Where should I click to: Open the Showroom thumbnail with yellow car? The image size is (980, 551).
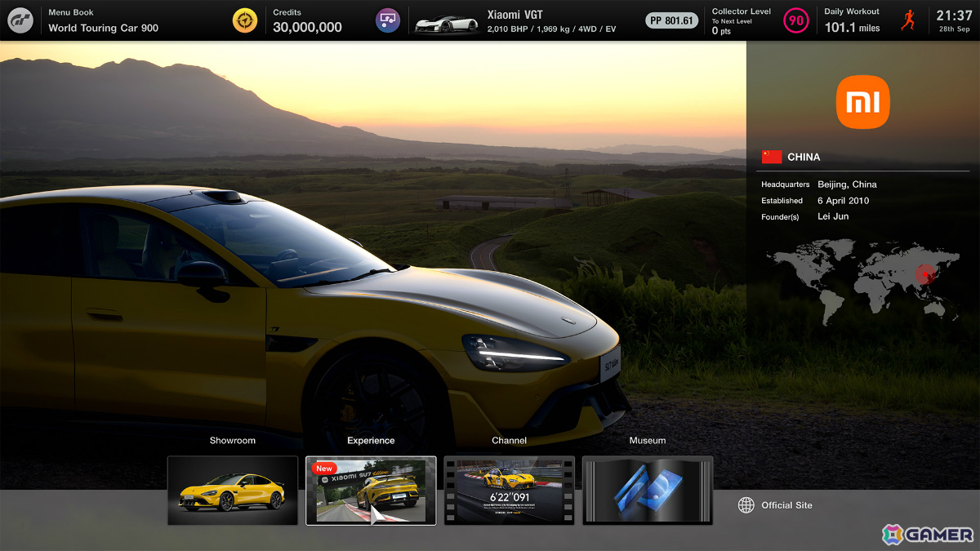tap(233, 490)
